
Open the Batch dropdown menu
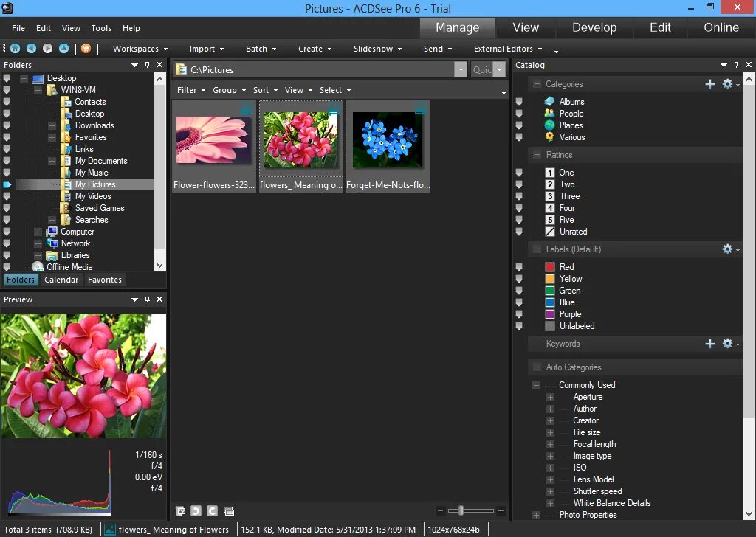pos(261,49)
